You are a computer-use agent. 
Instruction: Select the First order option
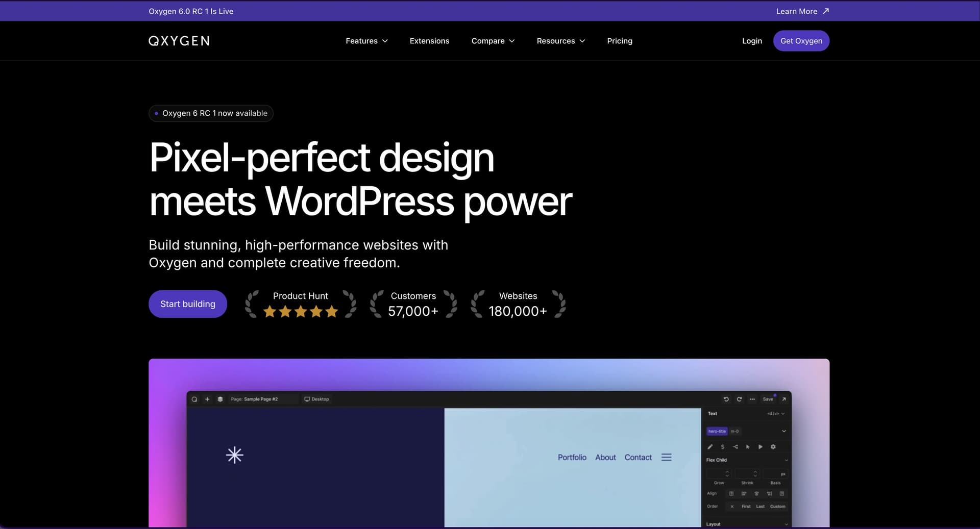pyautogui.click(x=746, y=507)
